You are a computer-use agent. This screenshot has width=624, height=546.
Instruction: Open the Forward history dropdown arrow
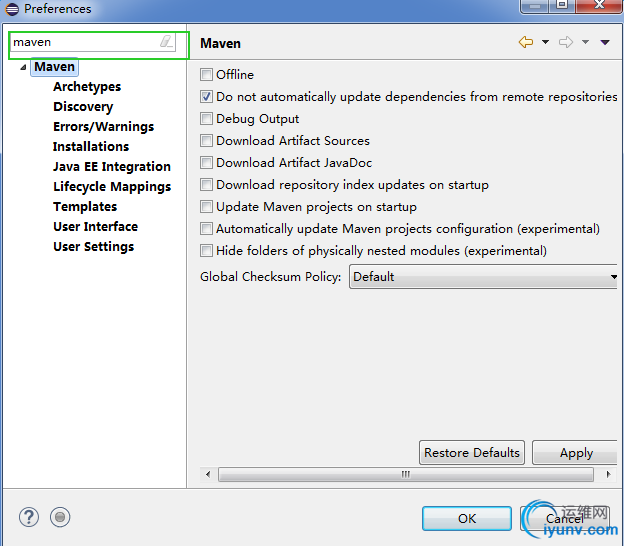(585, 42)
